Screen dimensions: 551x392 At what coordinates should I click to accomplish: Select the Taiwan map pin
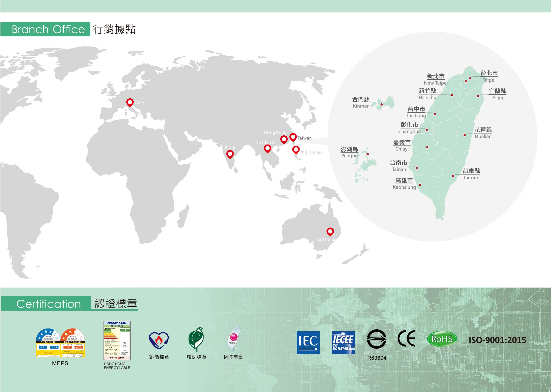point(293,137)
